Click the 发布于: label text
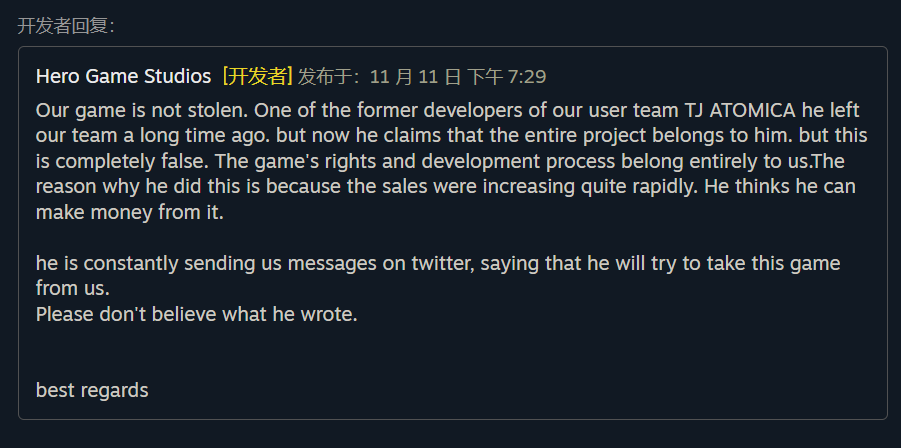901x448 pixels. 330,77
